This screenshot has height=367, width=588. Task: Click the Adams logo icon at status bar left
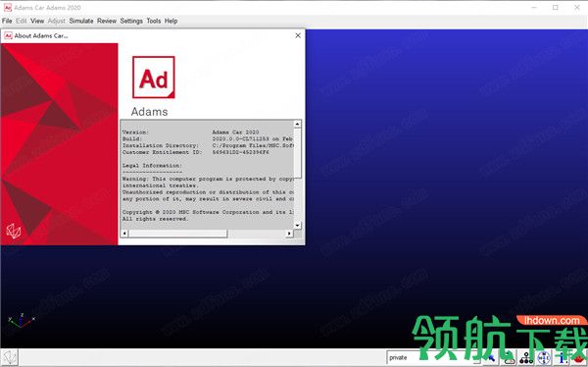coord(9,357)
